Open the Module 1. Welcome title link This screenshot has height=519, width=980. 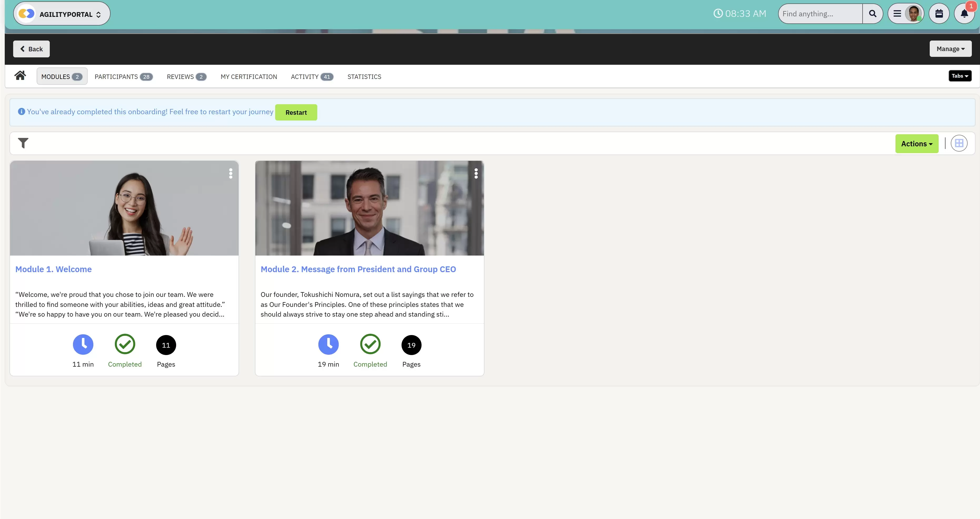(54, 269)
